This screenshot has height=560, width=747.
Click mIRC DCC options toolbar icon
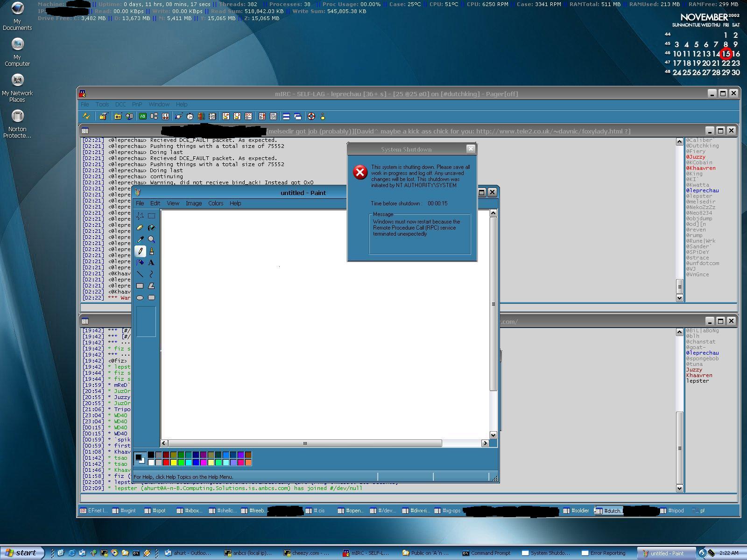(248, 116)
